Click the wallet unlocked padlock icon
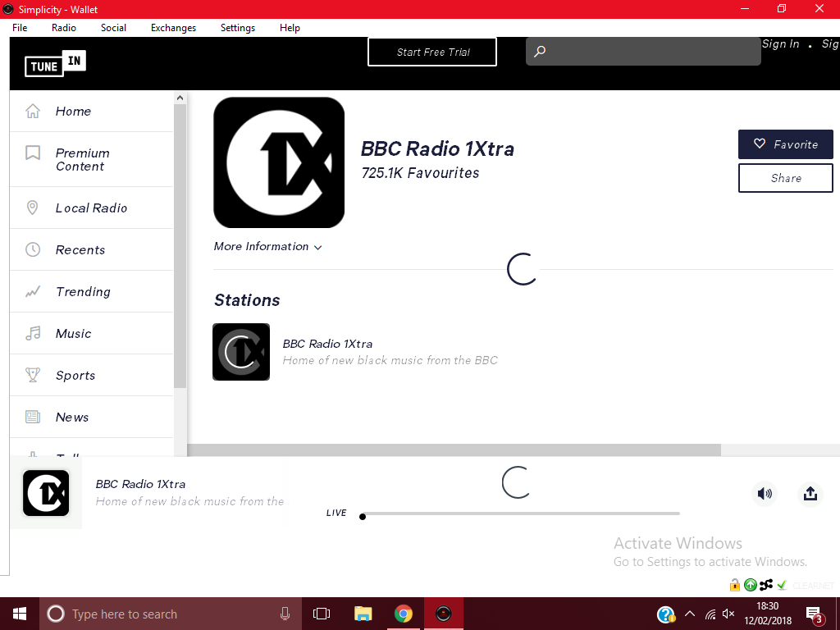Screen dimensions: 840x630 point(734,585)
